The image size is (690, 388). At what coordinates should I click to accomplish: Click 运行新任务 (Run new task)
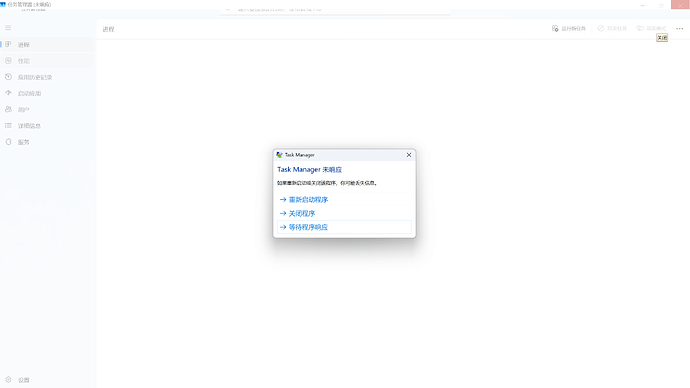569,29
